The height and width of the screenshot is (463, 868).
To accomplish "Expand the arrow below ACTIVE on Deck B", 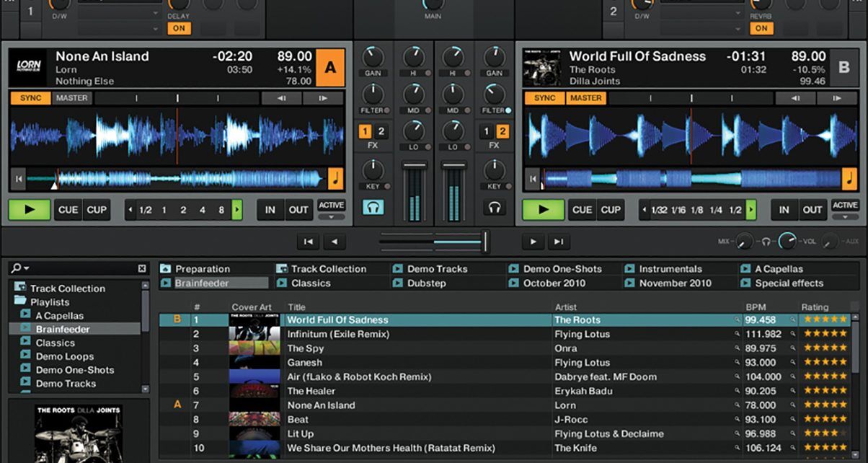I will tap(846, 216).
